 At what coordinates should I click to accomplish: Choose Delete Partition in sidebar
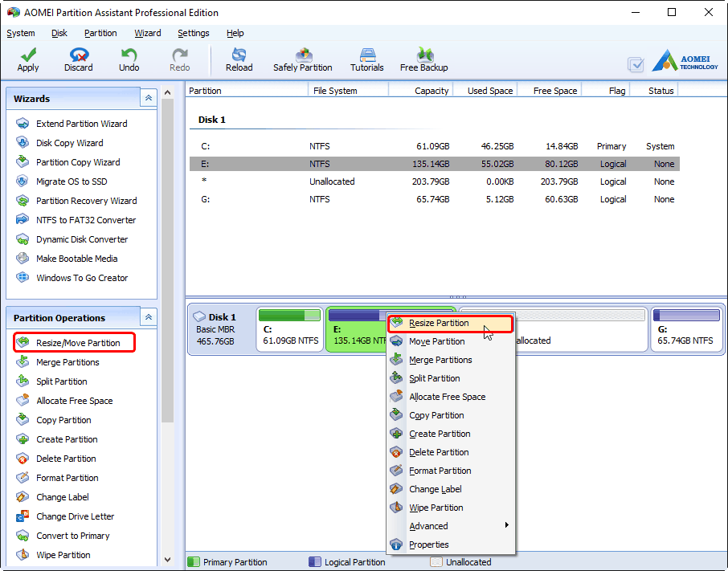55,459
